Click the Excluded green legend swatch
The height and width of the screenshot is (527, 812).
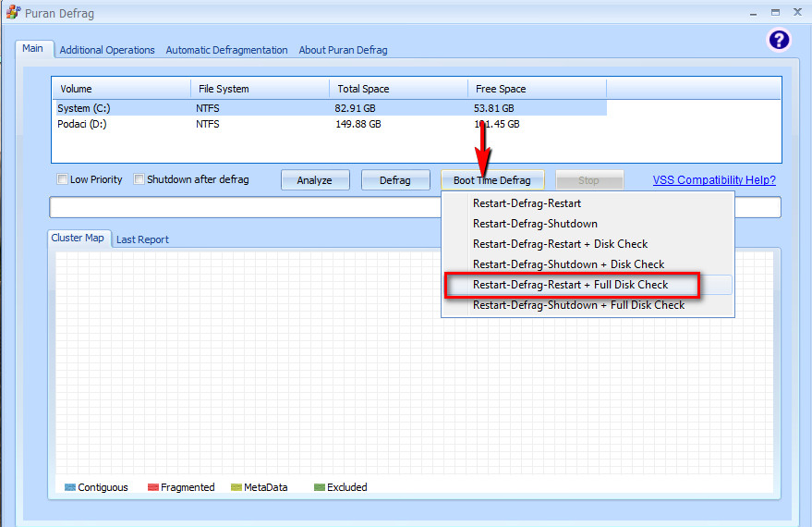[320, 487]
